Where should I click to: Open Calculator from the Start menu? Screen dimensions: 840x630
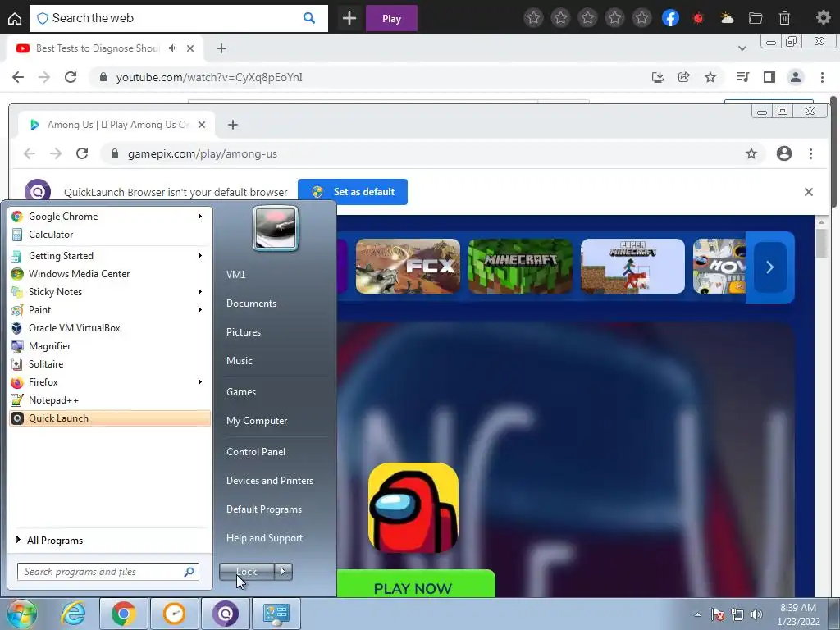(x=110, y=234)
